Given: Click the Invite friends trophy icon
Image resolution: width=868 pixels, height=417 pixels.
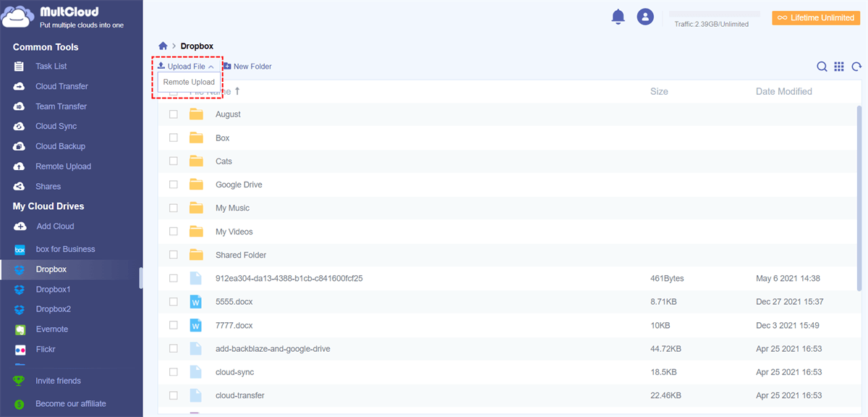Looking at the screenshot, I should point(20,381).
